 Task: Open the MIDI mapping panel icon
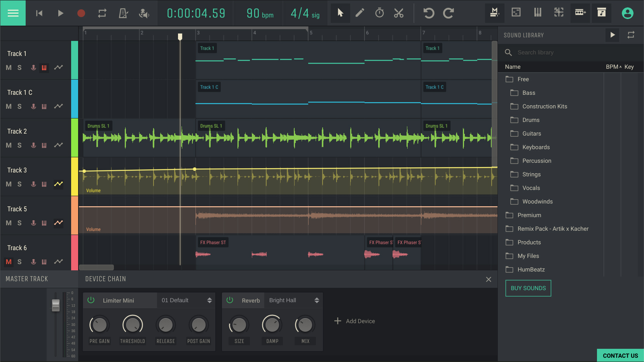pos(559,12)
